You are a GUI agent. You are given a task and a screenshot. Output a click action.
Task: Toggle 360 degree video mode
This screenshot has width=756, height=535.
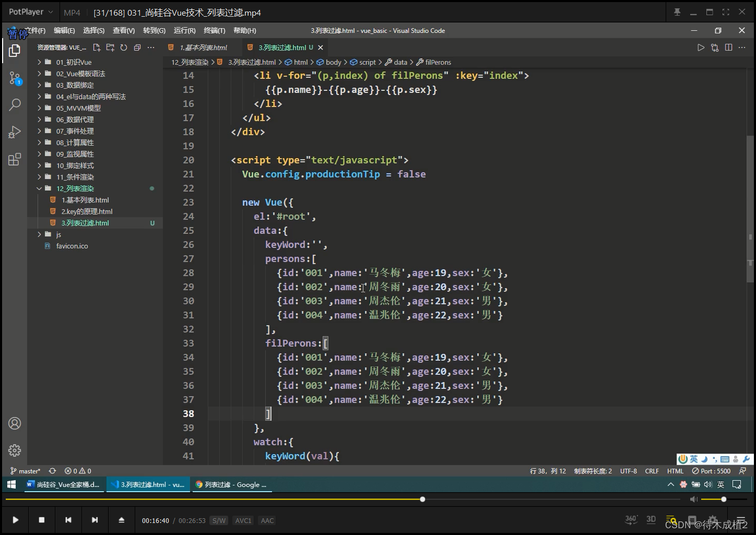click(631, 519)
